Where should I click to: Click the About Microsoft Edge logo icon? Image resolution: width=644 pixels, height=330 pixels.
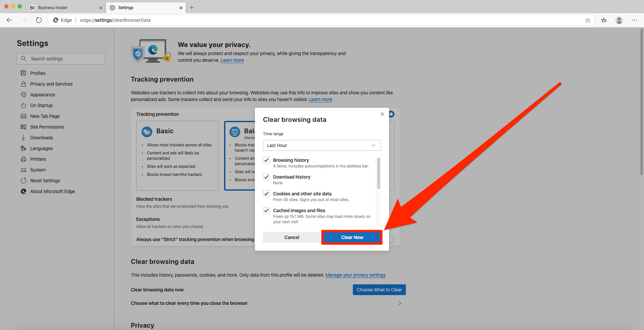[23, 191]
